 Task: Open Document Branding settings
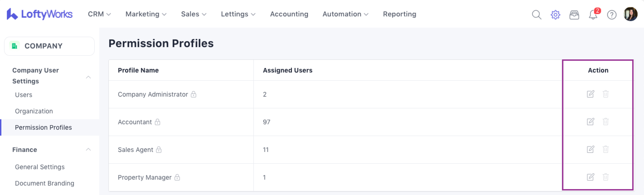[45, 183]
